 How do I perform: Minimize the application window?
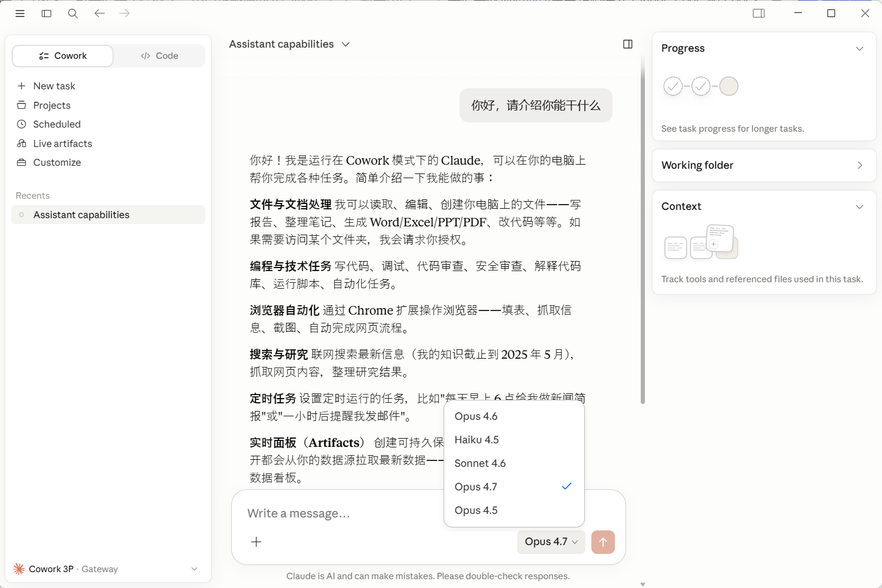tap(798, 13)
